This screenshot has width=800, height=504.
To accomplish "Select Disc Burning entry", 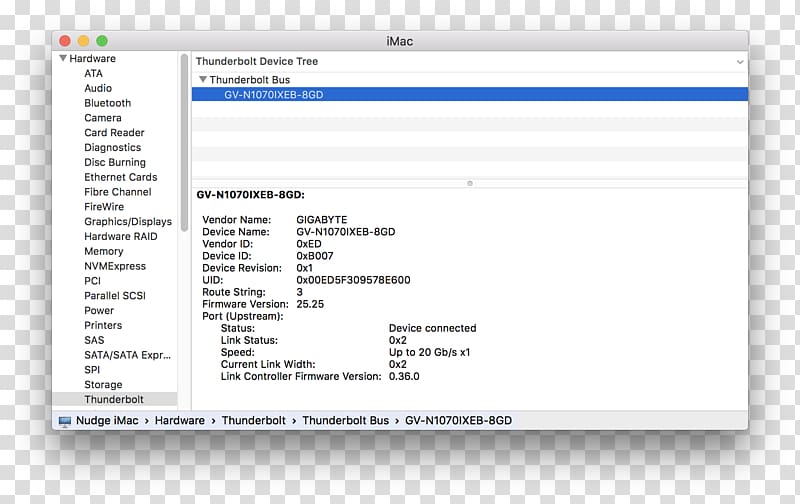I will click(115, 162).
